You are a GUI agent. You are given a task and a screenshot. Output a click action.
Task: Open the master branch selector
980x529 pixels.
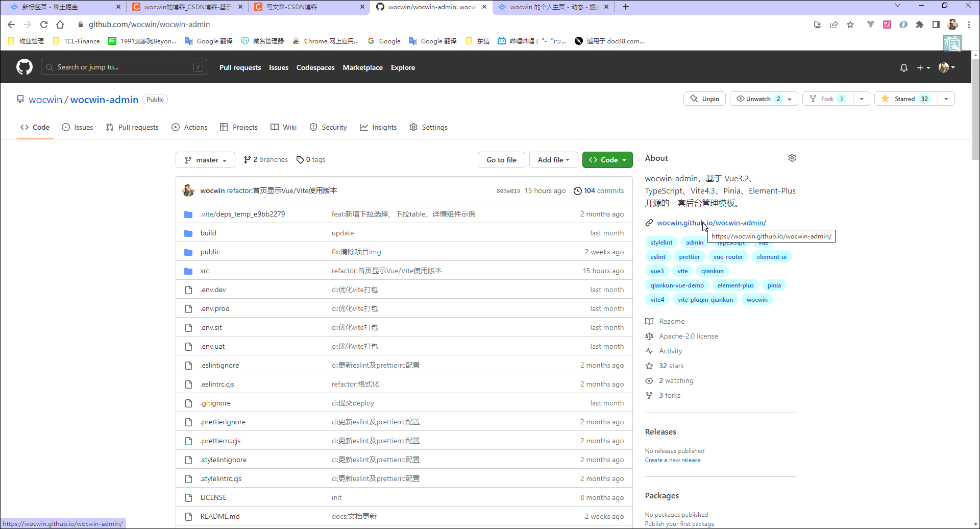(x=205, y=160)
